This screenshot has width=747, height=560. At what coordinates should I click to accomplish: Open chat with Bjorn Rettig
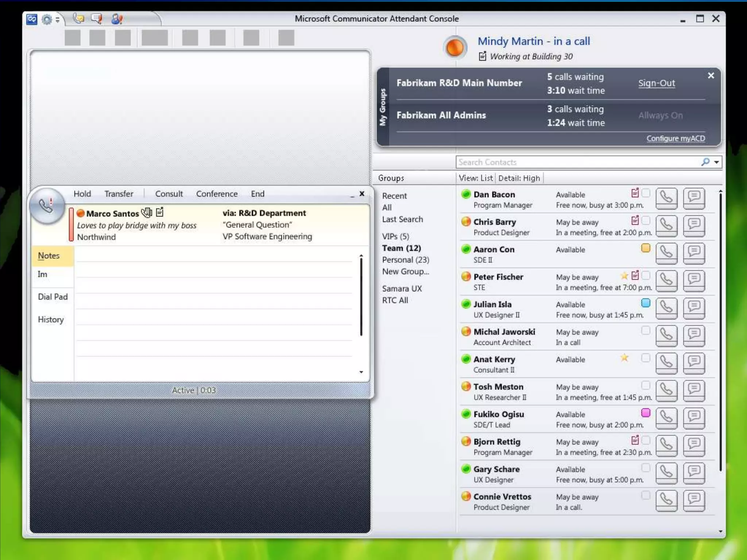click(694, 446)
